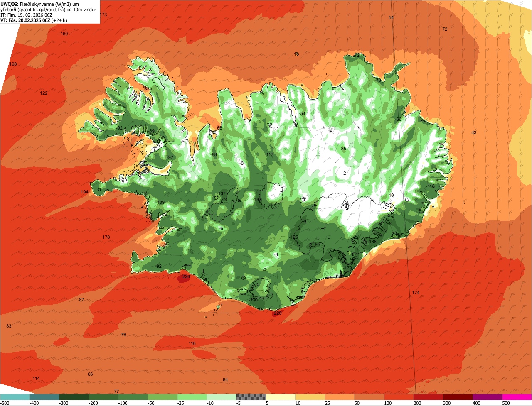Image resolution: width=532 pixels, height=406 pixels.
Task: Click the map value 85 in the Westfjords
Action: pyautogui.click(x=146, y=89)
